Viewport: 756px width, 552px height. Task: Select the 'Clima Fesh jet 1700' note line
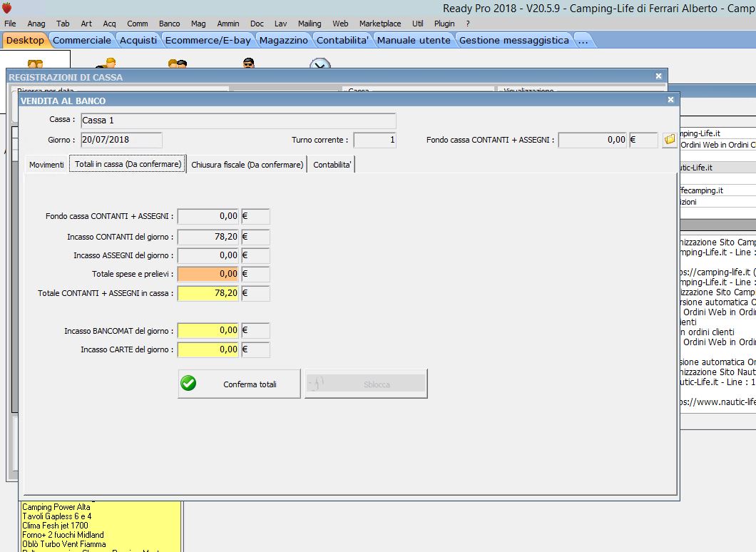coord(56,526)
